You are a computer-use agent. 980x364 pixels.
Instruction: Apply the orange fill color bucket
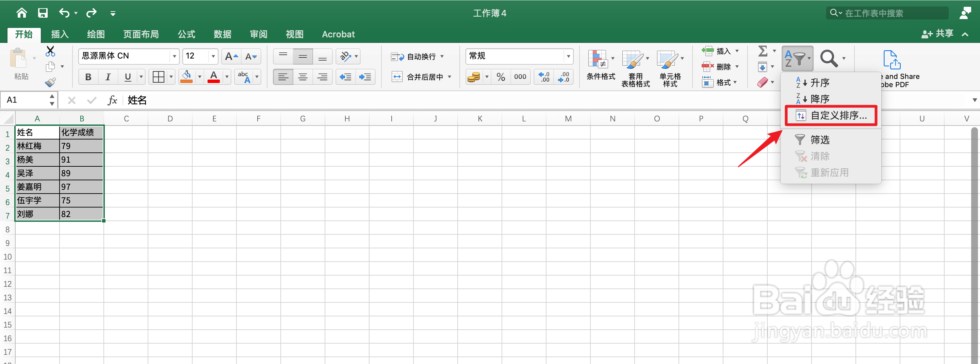pyautogui.click(x=186, y=77)
